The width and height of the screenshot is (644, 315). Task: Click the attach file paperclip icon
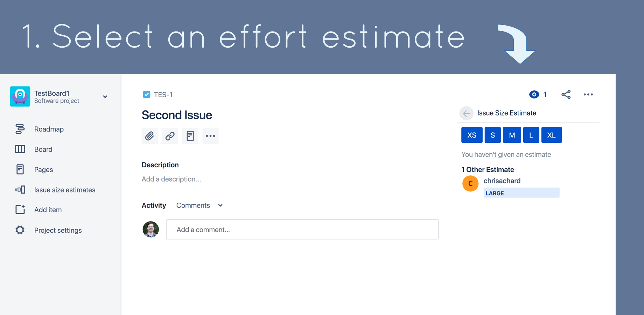tap(149, 136)
